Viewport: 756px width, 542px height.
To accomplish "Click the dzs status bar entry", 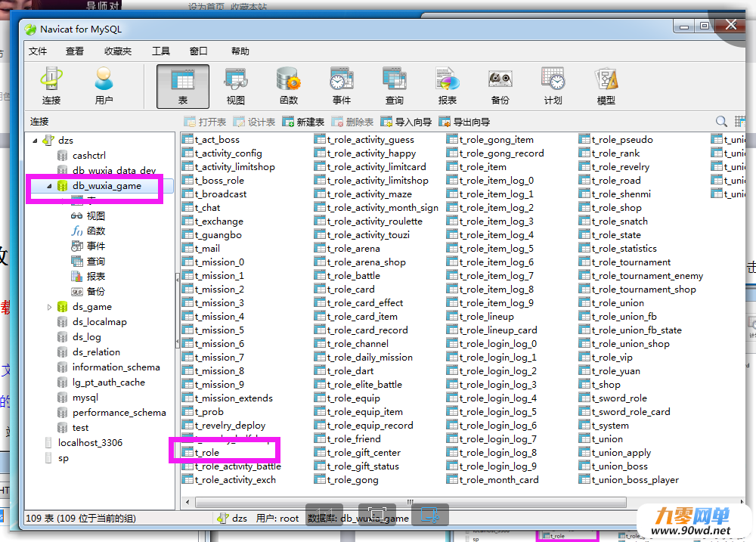I will [232, 519].
